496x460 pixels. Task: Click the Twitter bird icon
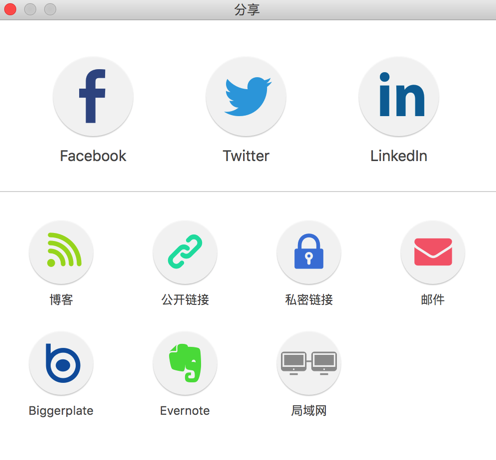246,97
